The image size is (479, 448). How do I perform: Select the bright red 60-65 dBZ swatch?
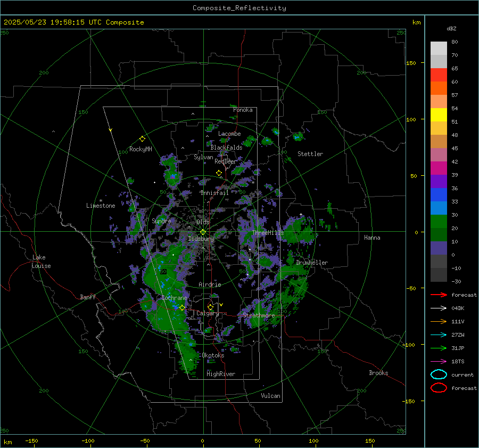pos(439,75)
